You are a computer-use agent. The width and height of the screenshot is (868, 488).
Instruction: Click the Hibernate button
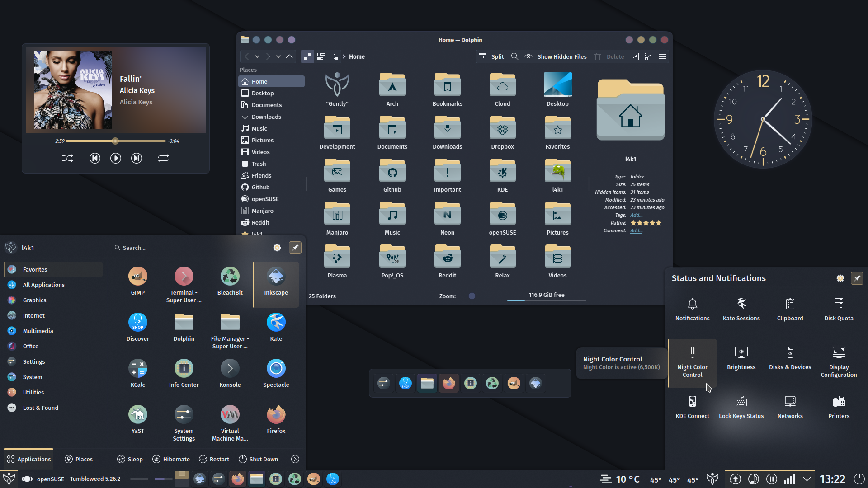(x=171, y=459)
